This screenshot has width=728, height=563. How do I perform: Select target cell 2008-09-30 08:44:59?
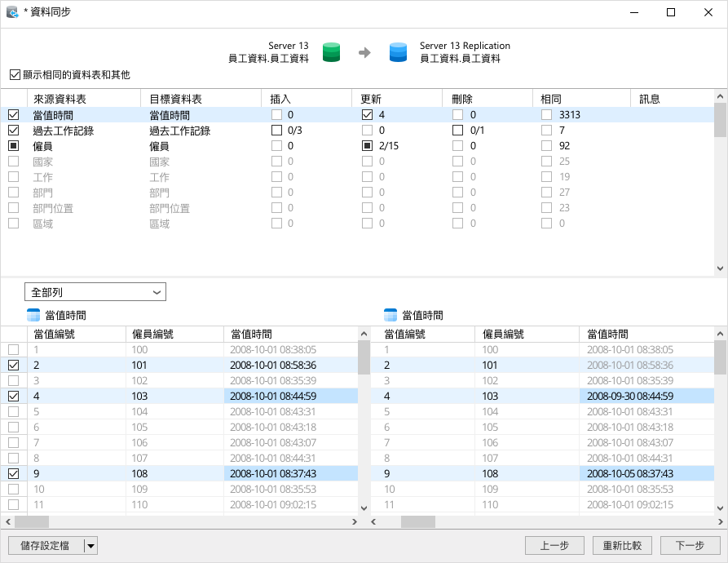click(x=646, y=397)
